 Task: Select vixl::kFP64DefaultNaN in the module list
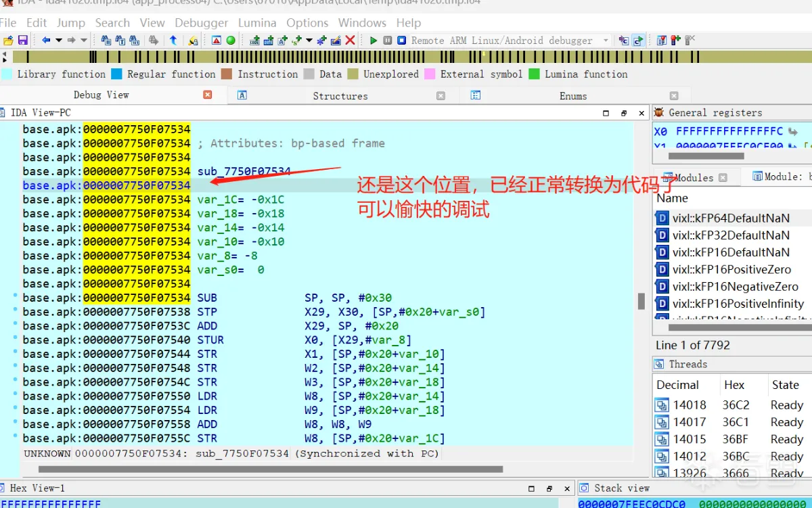click(x=731, y=218)
